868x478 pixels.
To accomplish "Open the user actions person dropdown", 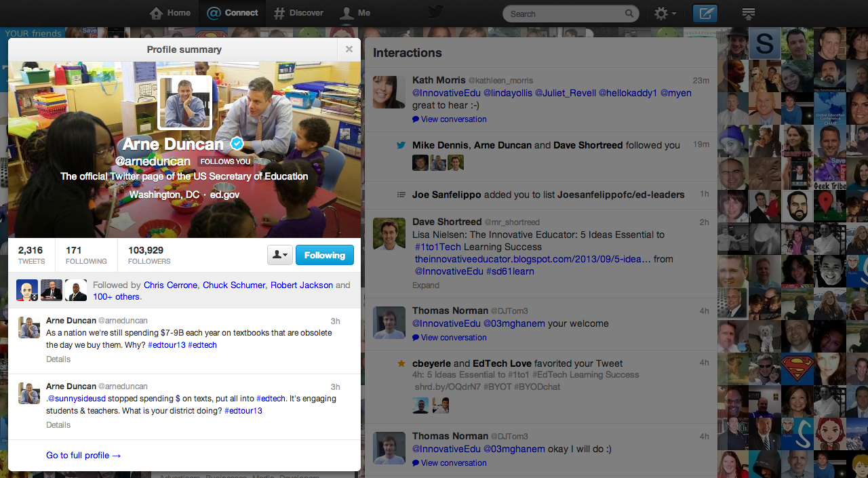I will click(279, 255).
